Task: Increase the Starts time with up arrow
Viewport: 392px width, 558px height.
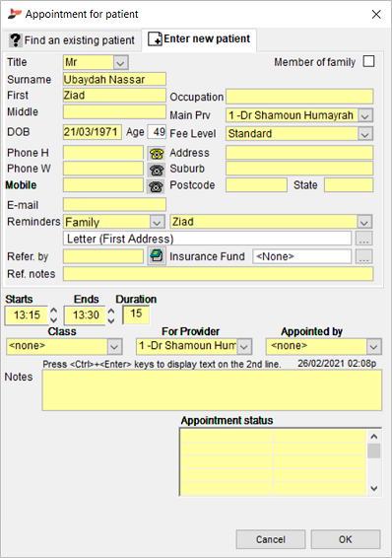Action: click(x=53, y=311)
